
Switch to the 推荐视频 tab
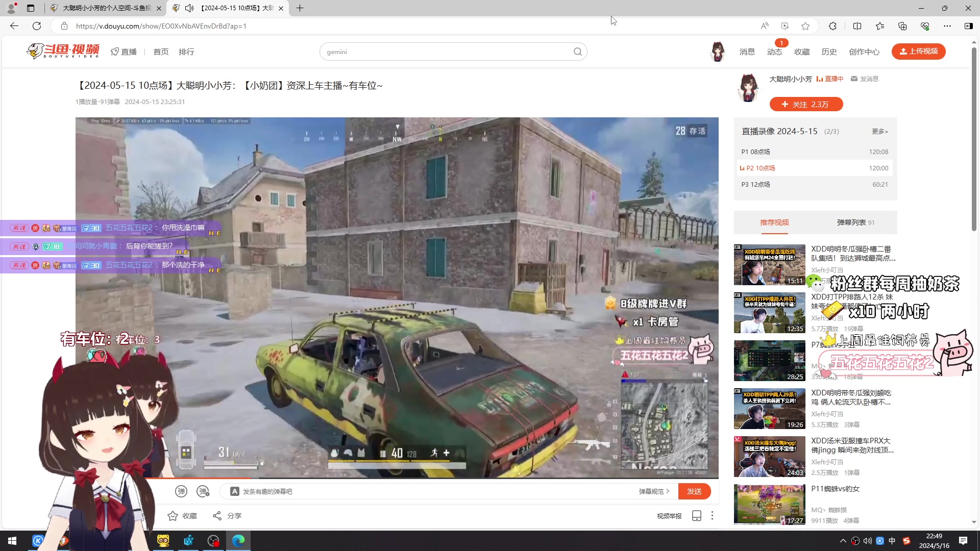click(x=774, y=222)
